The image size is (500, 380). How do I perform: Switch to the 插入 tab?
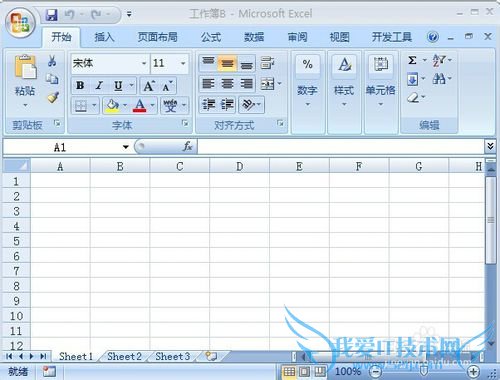point(104,37)
